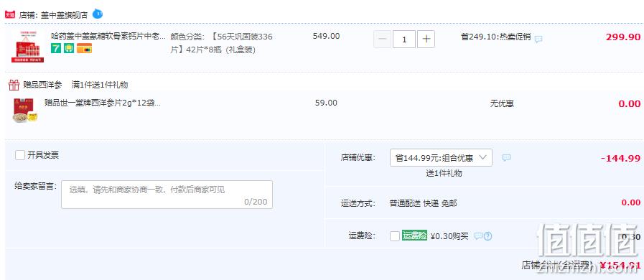Open the calcium tablet gift box product thumbnail
Image resolution: width=644 pixels, height=280 pixels.
coord(27,46)
